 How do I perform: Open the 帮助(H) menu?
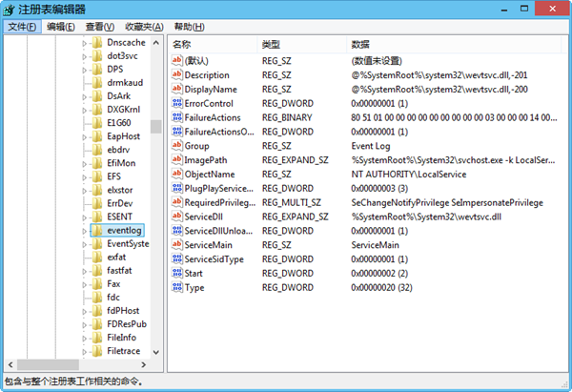189,27
